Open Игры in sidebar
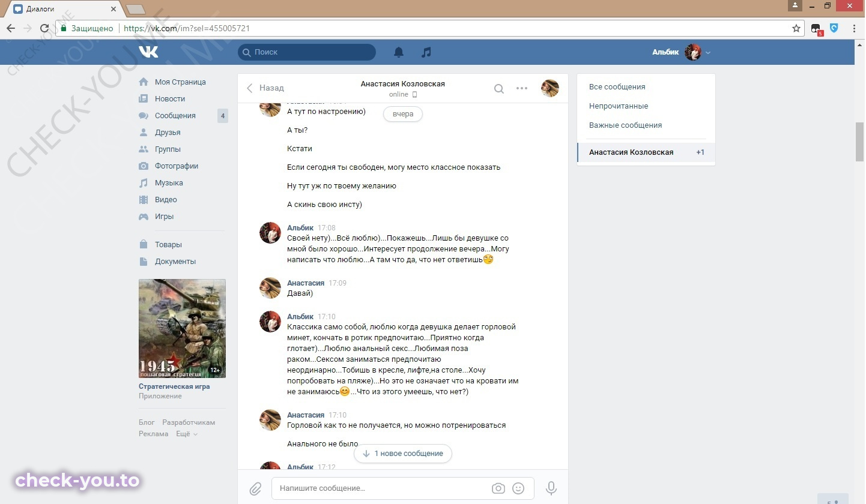Viewport: 866px width, 504px height. point(164,217)
